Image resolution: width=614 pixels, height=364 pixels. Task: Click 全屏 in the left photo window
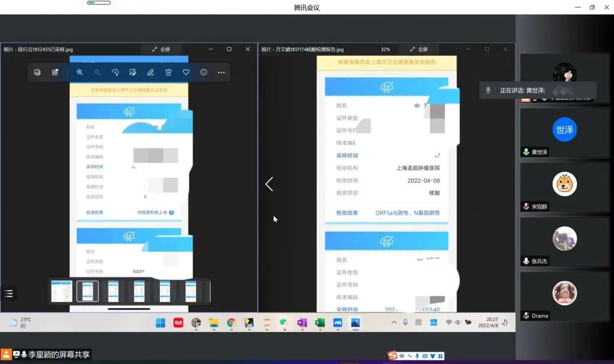click(x=161, y=49)
